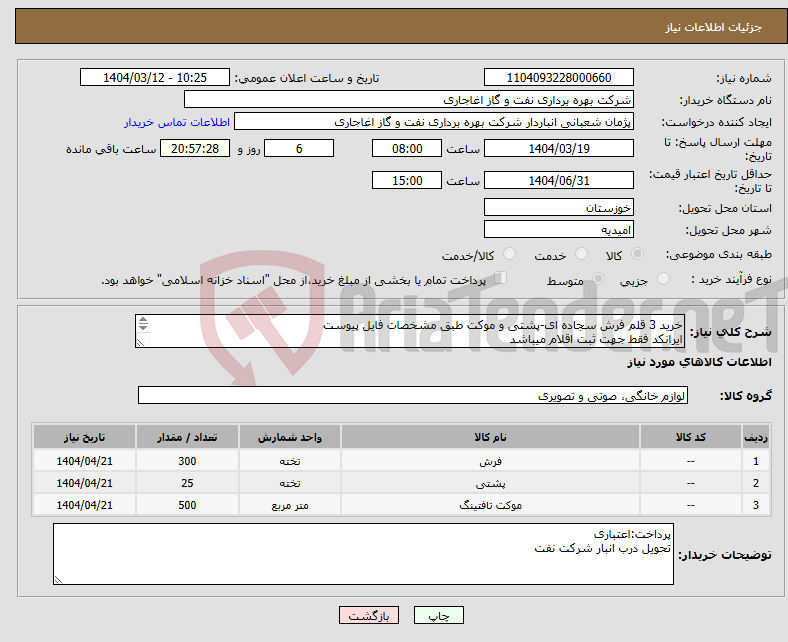Click the validity date field 1404/06/31
Image resolution: width=788 pixels, height=642 pixels.
tap(558, 180)
